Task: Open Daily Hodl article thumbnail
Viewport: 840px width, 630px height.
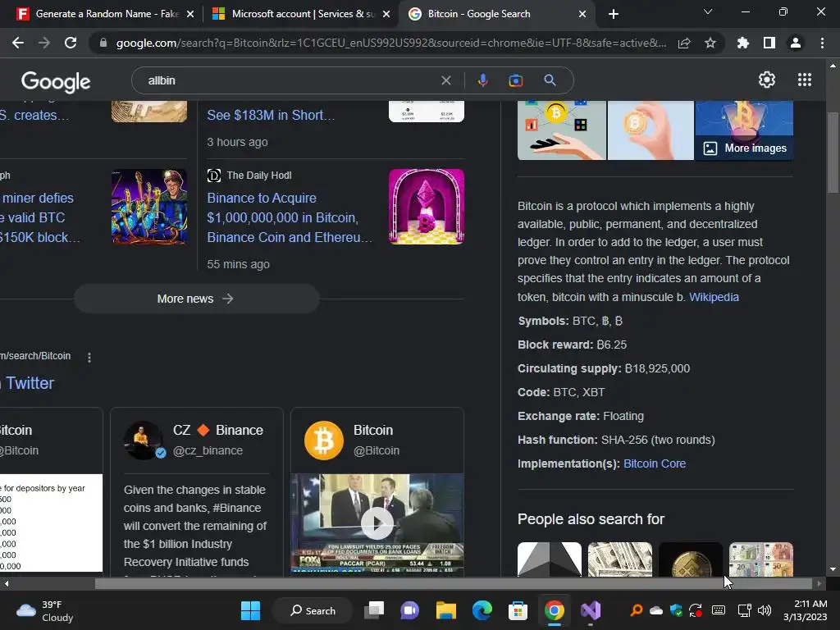Action: pyautogui.click(x=427, y=207)
